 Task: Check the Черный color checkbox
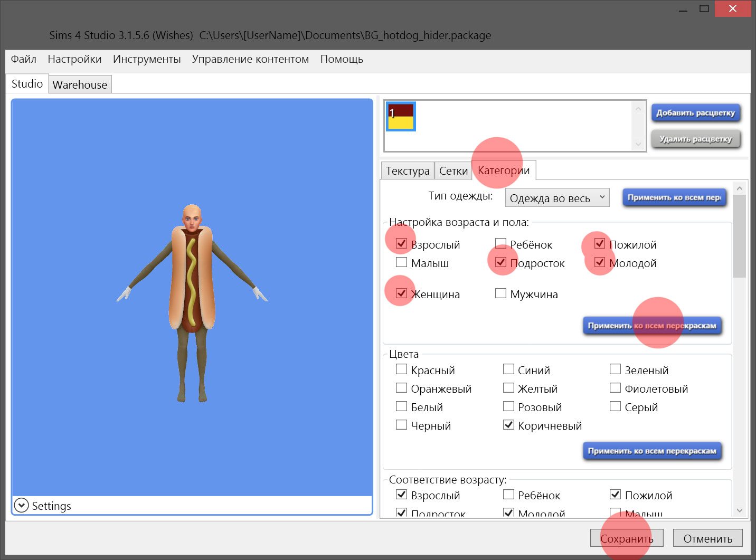coord(401,424)
